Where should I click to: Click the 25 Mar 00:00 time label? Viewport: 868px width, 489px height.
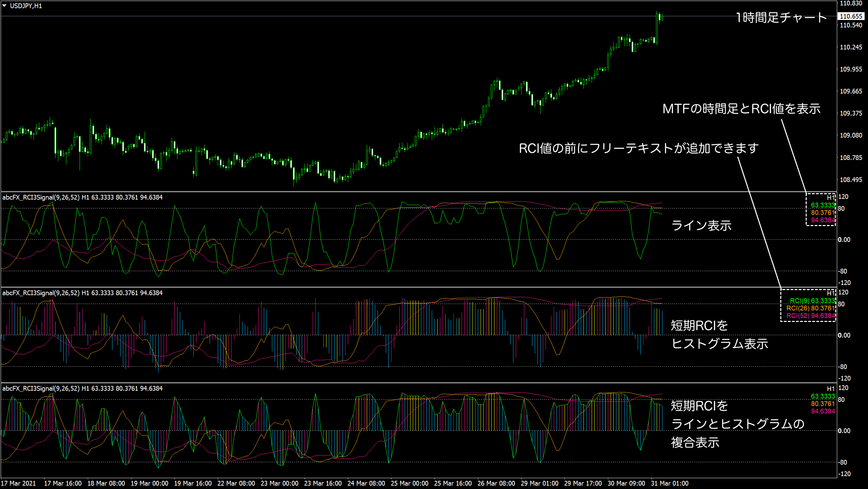coord(409,483)
